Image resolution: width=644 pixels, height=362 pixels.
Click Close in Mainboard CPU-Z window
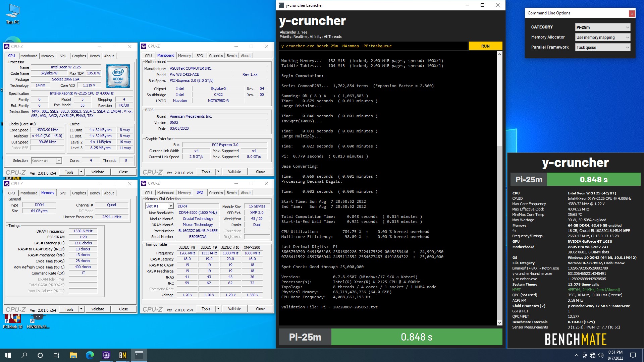[260, 172]
